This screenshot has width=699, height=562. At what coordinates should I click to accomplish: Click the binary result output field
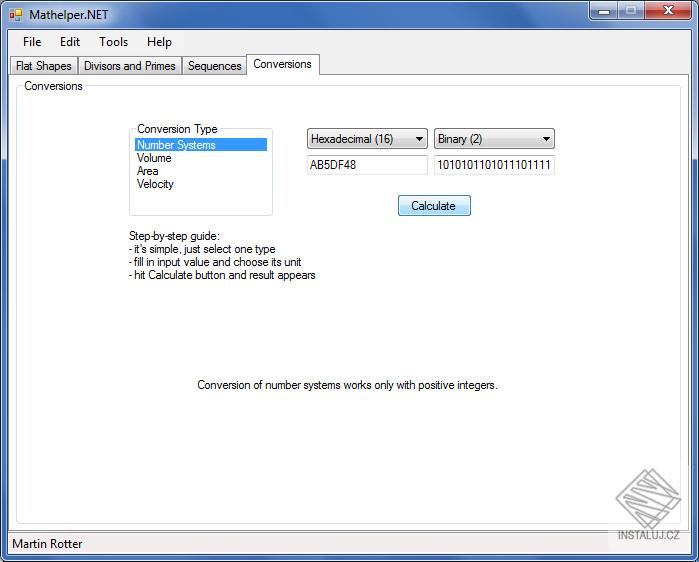click(x=494, y=165)
